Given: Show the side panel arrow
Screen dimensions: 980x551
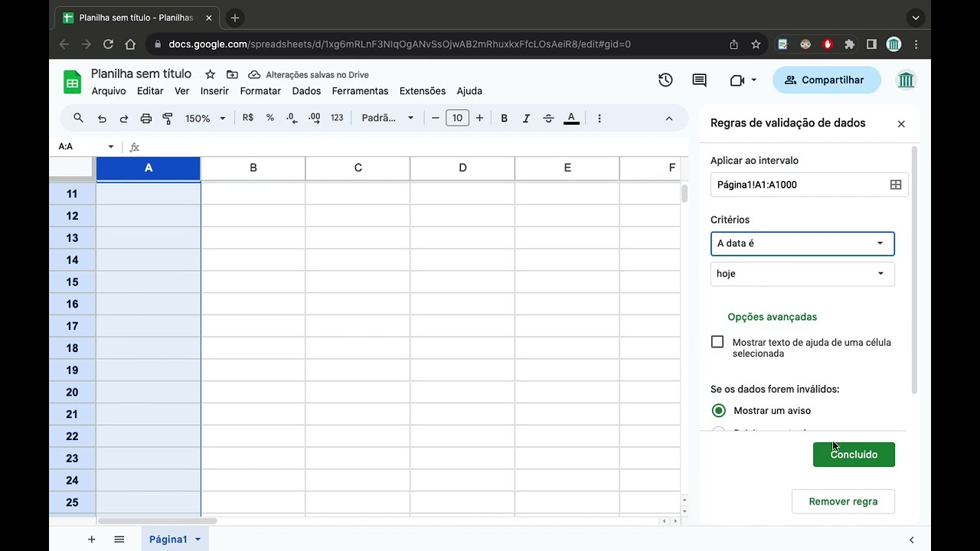Looking at the screenshot, I should (911, 540).
